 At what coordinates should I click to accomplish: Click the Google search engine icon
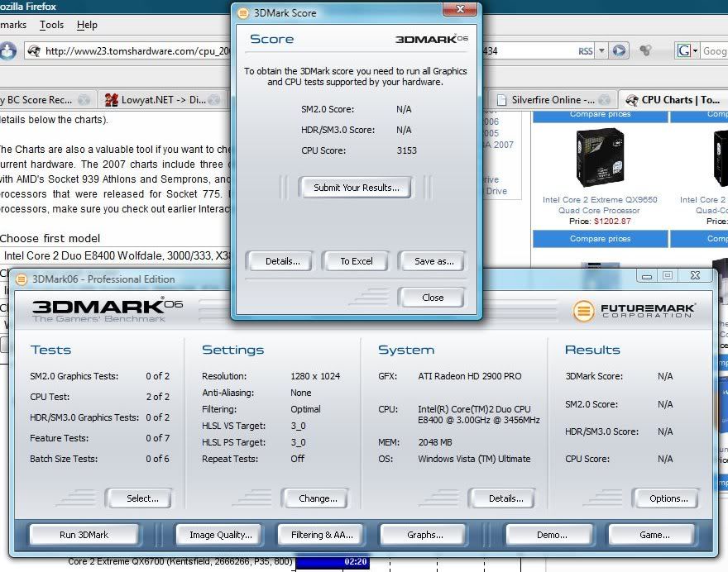[x=686, y=51]
